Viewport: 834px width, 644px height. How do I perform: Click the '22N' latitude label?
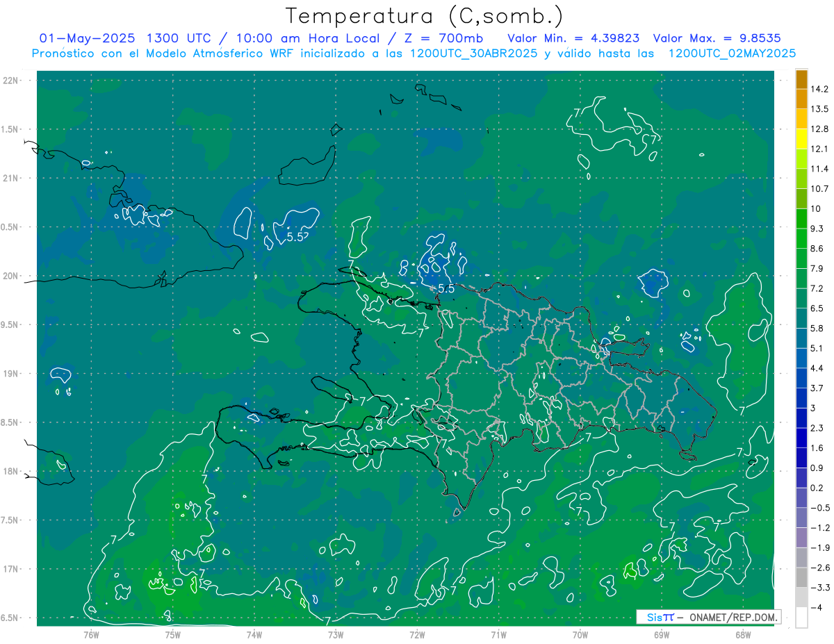[12, 81]
